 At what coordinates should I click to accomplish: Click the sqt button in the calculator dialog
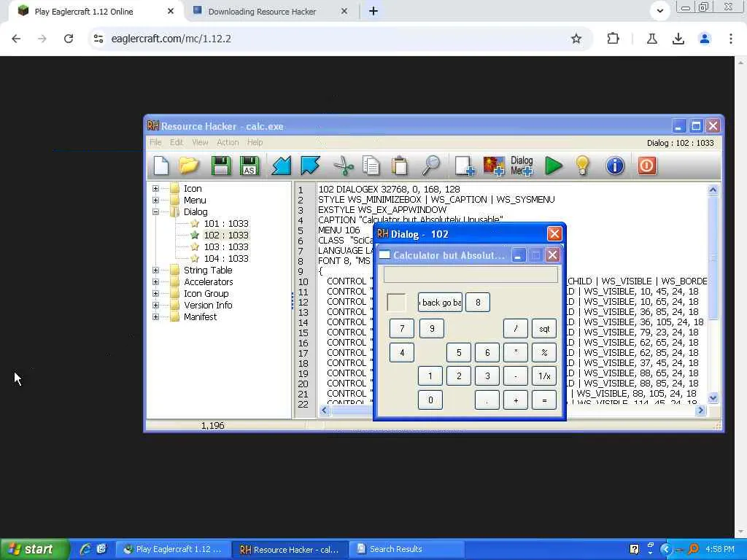tap(544, 329)
